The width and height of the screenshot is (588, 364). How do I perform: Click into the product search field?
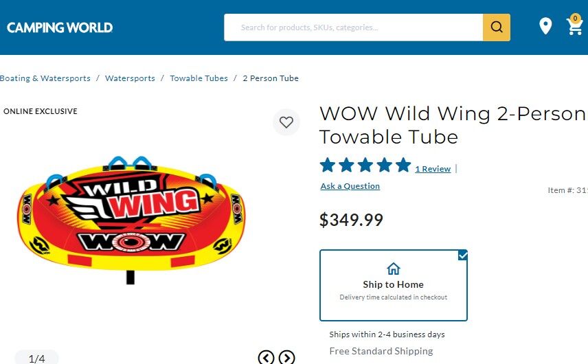(x=354, y=27)
